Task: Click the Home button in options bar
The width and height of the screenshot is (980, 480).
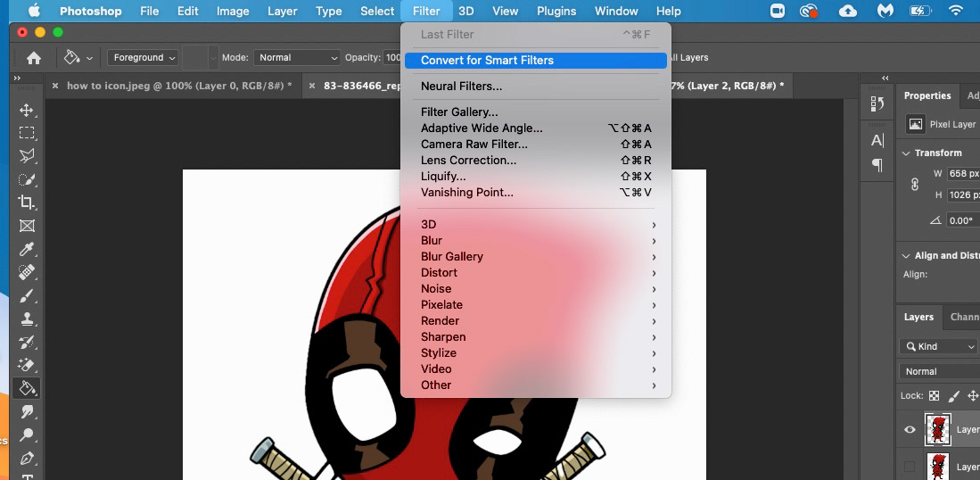Action: [x=34, y=57]
